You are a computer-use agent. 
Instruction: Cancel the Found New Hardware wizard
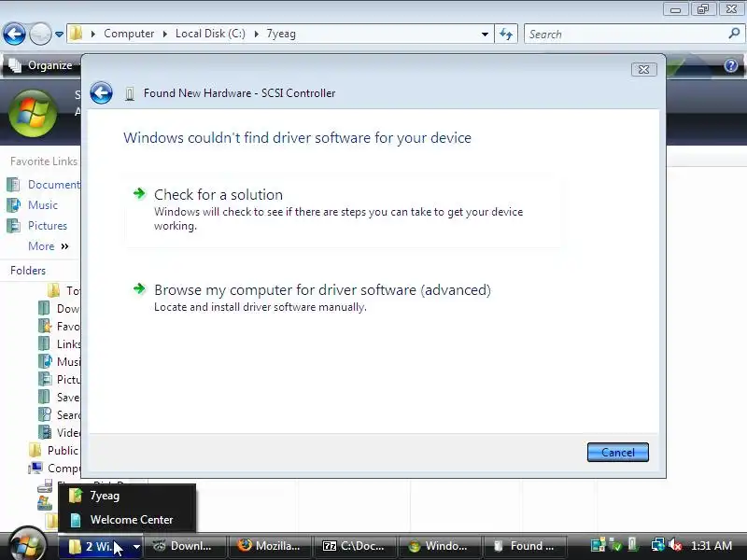pos(617,452)
